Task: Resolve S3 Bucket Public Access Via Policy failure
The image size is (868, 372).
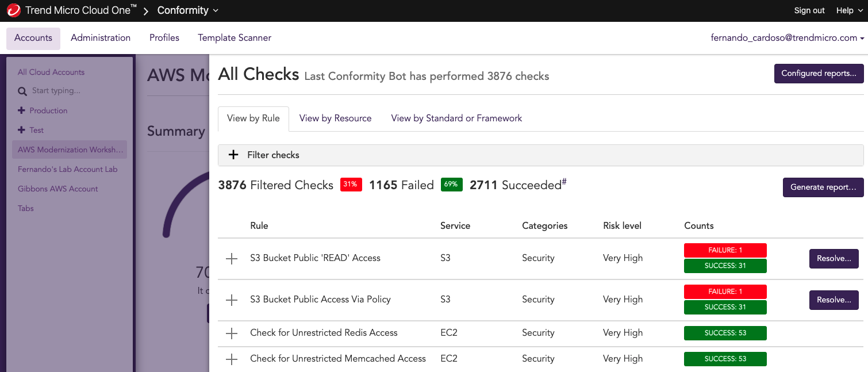Action: click(834, 300)
